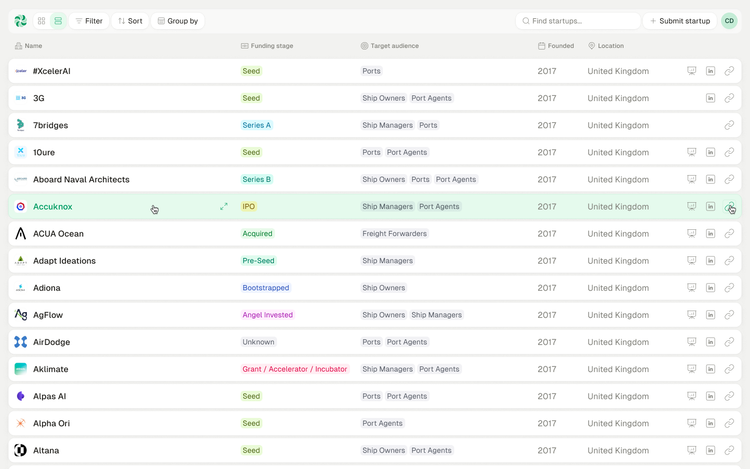Click the Founded column header
Image resolution: width=750 pixels, height=469 pixels.
pos(556,46)
